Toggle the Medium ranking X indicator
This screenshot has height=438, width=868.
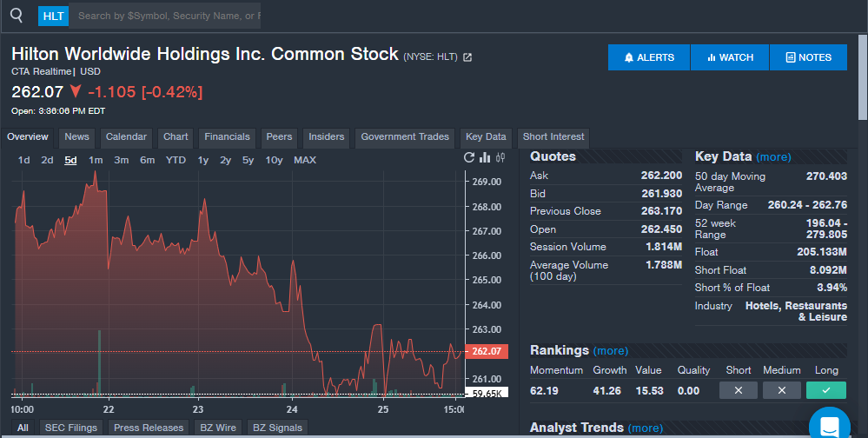point(781,390)
